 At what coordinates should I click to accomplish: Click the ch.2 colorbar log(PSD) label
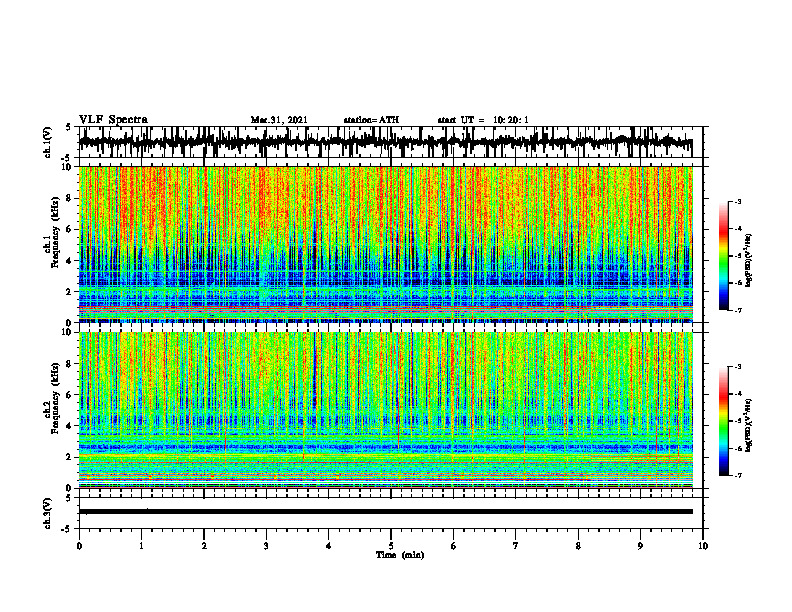[x=748, y=425]
